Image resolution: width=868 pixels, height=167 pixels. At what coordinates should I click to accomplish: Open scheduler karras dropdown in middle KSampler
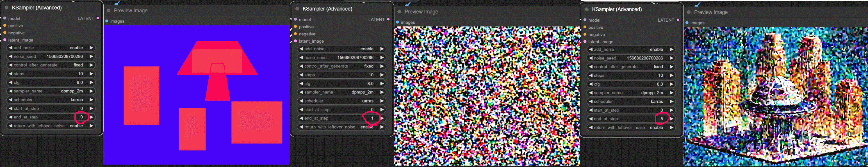[x=341, y=101]
